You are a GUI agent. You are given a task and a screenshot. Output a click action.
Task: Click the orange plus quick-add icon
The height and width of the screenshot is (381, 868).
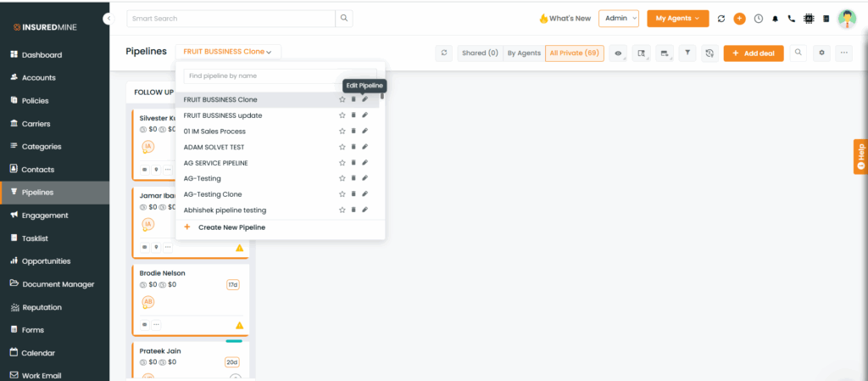[x=739, y=19]
